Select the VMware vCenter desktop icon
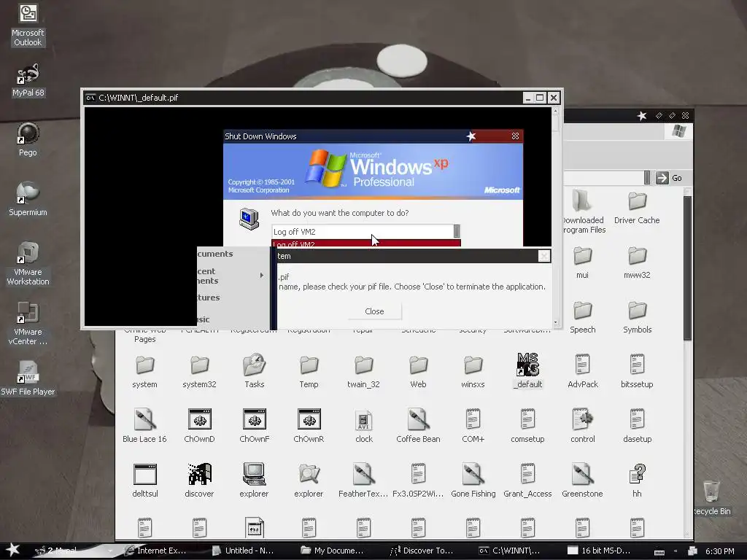 pyautogui.click(x=28, y=323)
